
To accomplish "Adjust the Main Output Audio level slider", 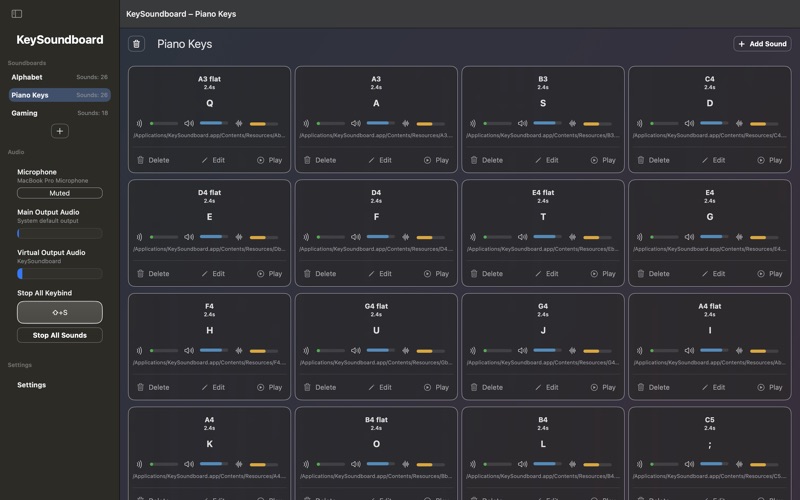I will [x=60, y=233].
